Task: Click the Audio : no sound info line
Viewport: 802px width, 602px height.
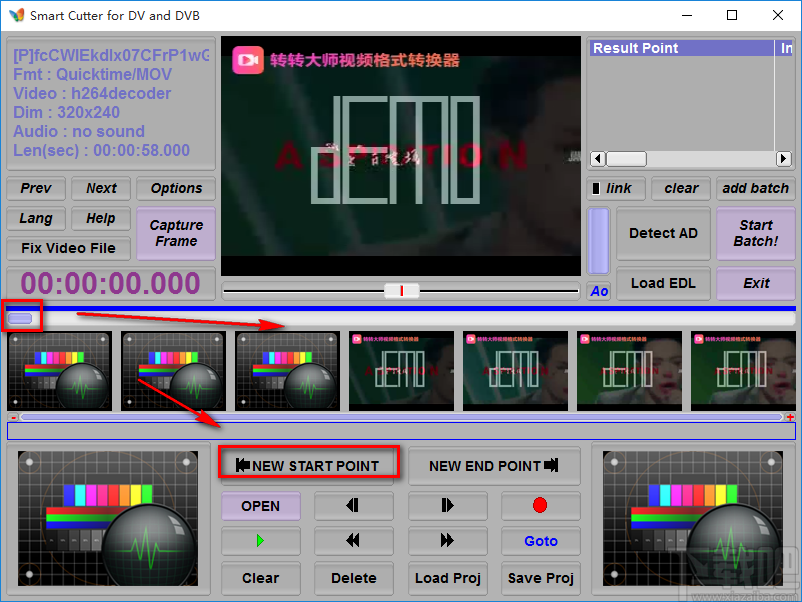Action: pyautogui.click(x=79, y=131)
